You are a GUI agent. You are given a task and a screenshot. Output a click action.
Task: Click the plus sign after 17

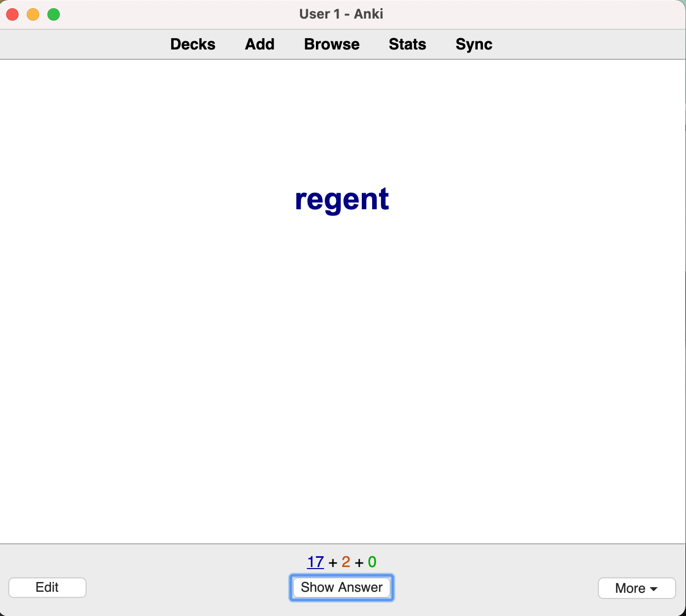(x=332, y=562)
